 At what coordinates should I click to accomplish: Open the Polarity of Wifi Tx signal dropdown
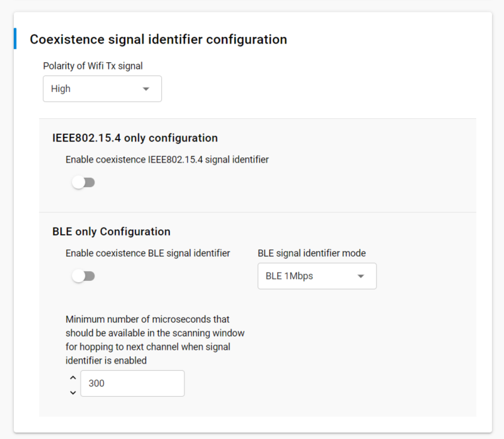point(102,89)
